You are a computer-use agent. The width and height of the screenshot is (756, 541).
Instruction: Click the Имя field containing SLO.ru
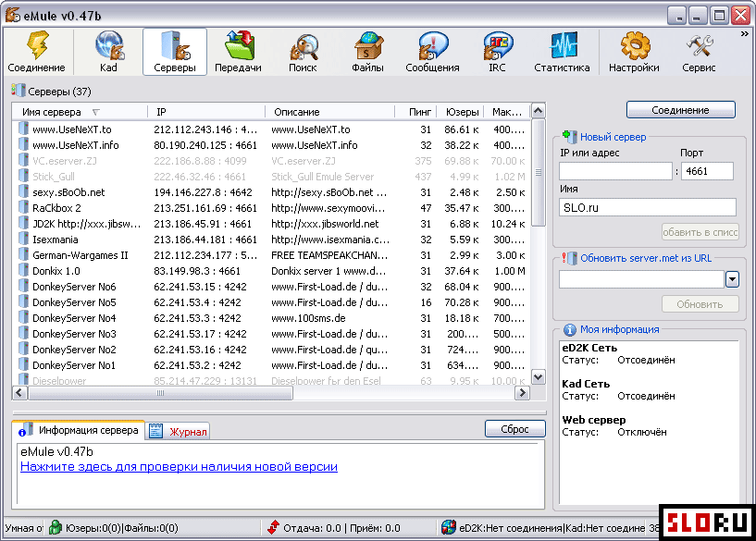click(648, 207)
